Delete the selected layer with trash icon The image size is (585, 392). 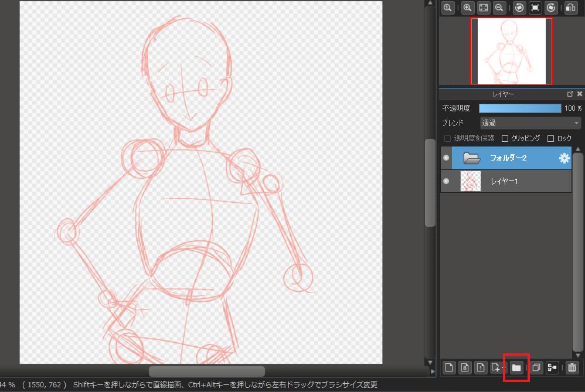point(572,367)
